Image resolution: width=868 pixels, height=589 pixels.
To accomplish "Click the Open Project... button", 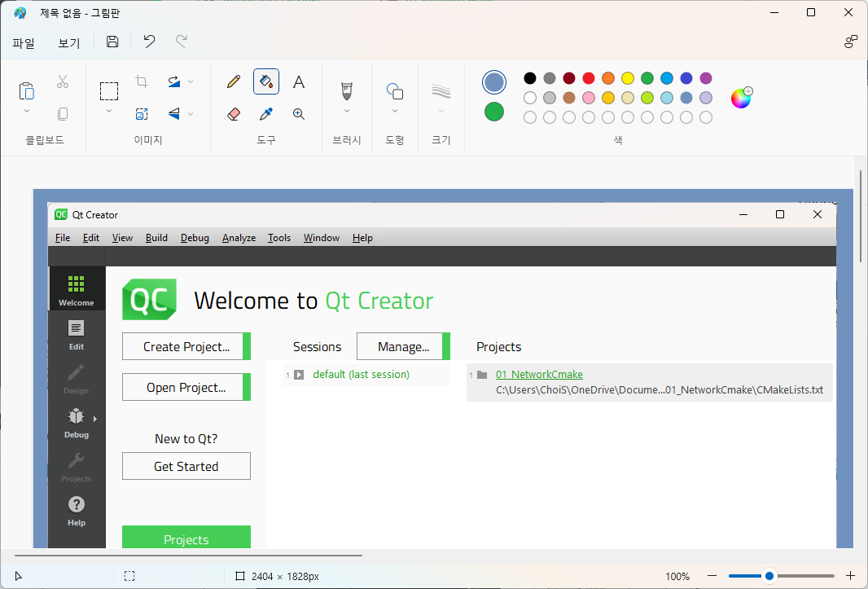I will coord(186,387).
